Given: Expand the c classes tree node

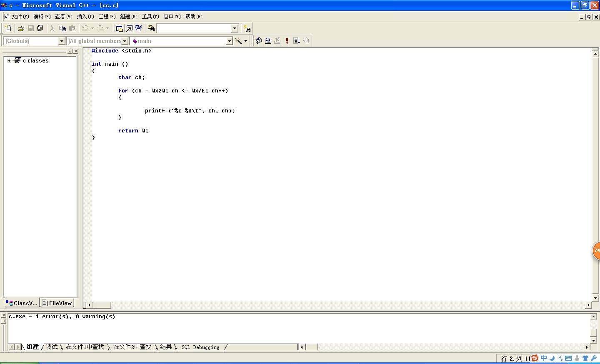Looking at the screenshot, I should 9,60.
